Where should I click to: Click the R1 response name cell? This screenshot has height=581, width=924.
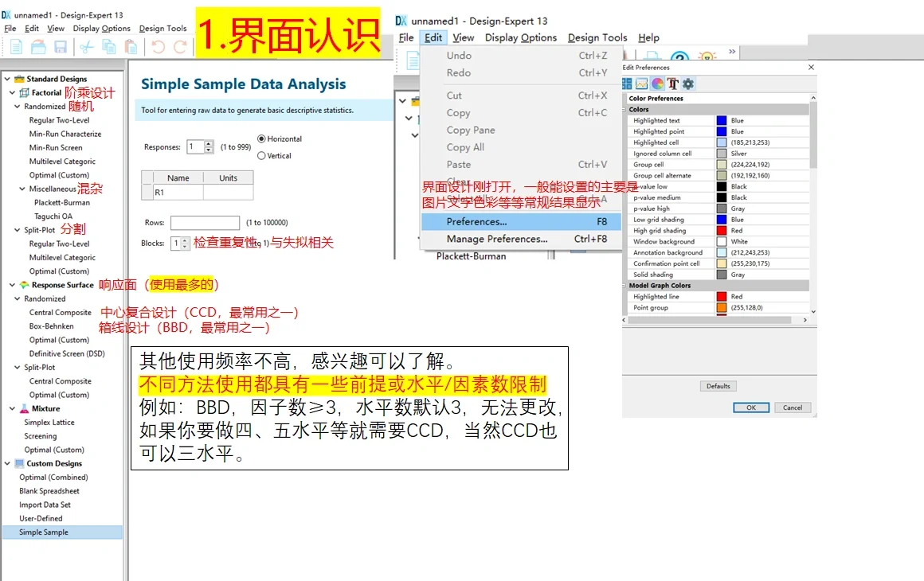[x=178, y=193]
